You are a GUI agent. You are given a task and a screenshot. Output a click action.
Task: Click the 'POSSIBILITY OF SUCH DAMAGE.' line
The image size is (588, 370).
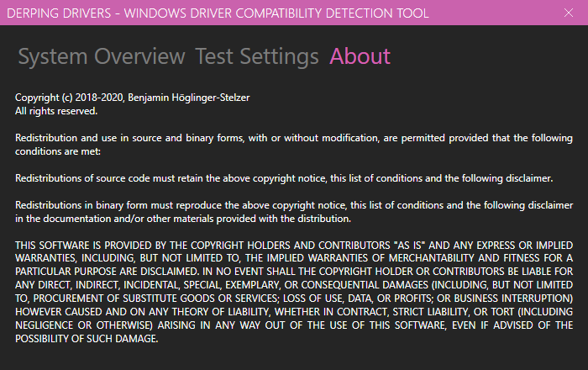coord(87,339)
